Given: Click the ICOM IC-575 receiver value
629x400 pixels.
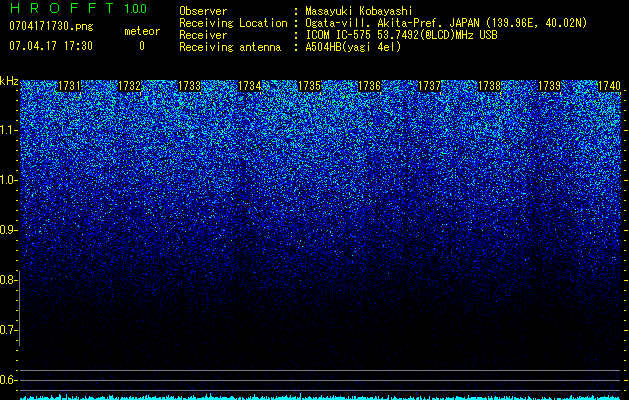Looking at the screenshot, I should (401, 35).
